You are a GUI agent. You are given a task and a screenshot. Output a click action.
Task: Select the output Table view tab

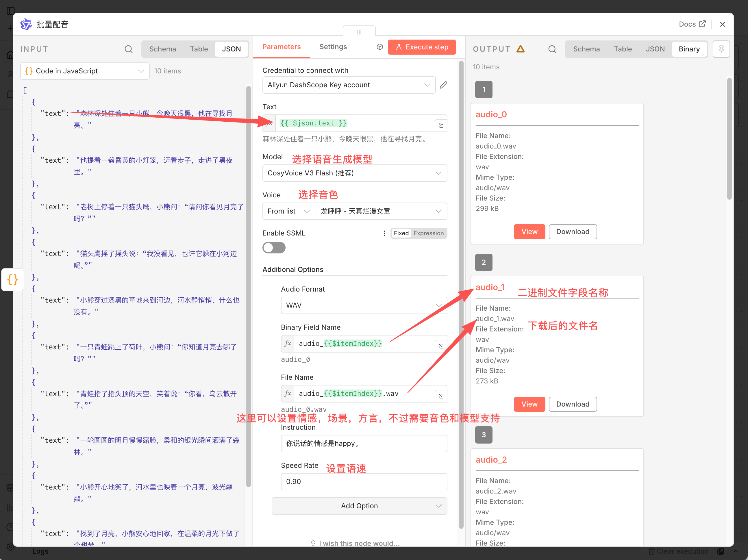623,49
